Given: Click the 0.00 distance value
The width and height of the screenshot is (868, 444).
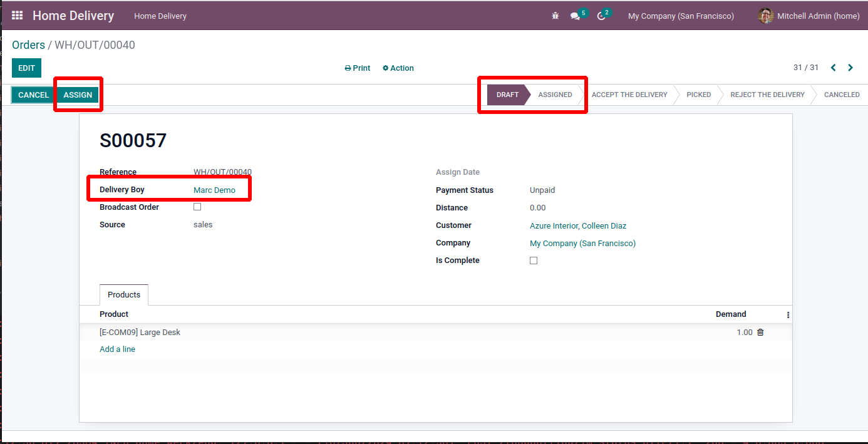Looking at the screenshot, I should click(x=537, y=208).
